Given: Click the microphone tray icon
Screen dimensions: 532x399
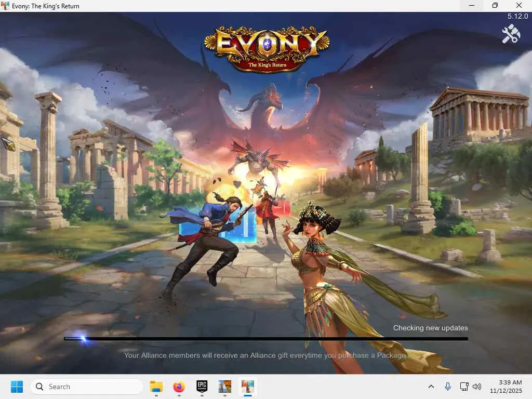Looking at the screenshot, I should tap(448, 387).
